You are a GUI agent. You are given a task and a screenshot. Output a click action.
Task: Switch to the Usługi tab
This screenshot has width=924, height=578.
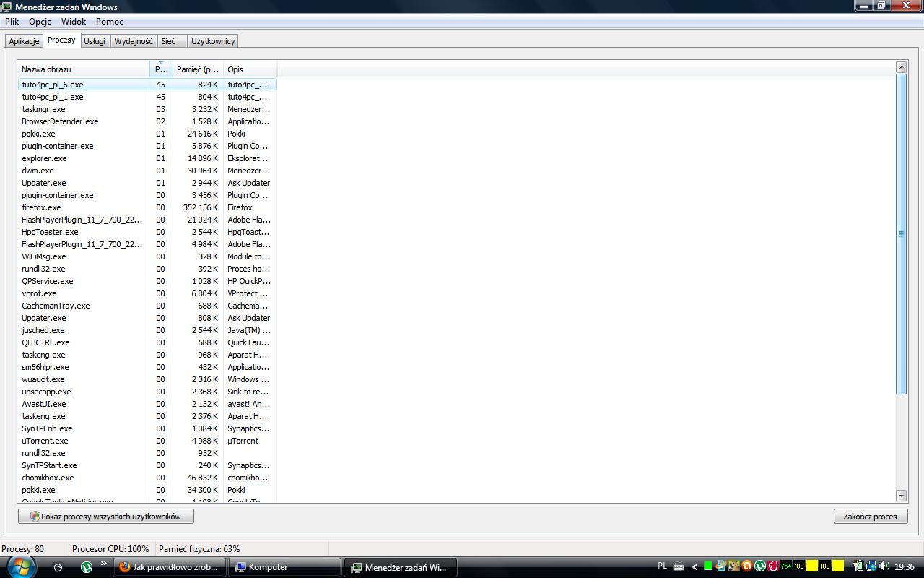pos(95,41)
